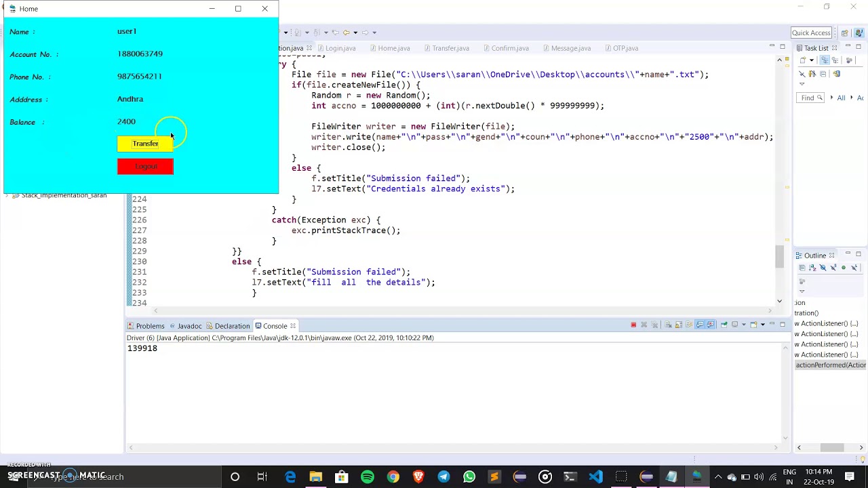Click the Quick Access field
This screenshot has width=868, height=488.
[x=811, y=33]
